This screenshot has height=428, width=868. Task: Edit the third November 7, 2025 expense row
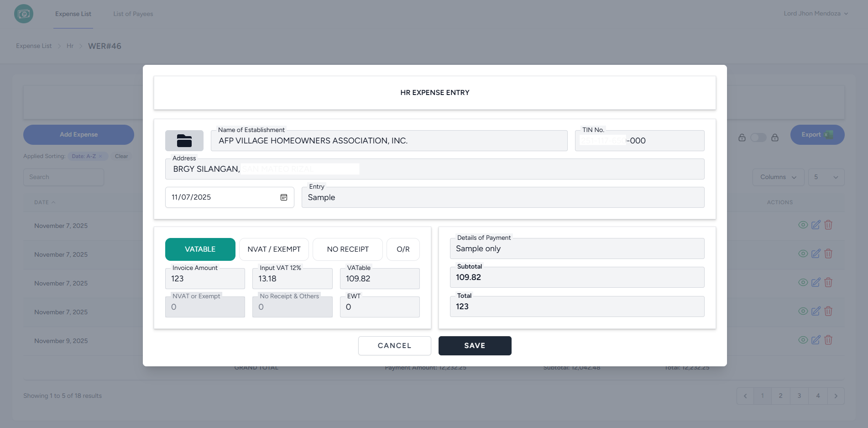coord(816,282)
